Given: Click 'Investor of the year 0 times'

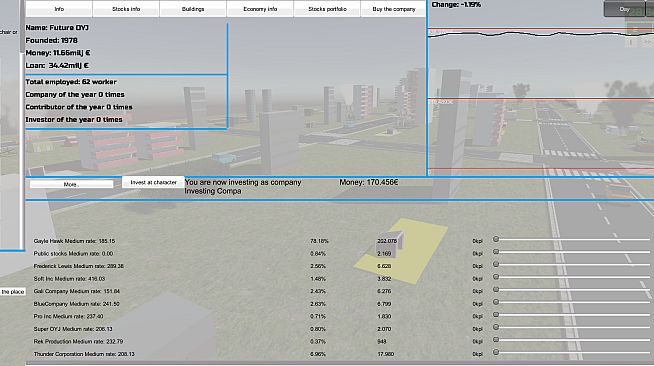Looking at the screenshot, I should coord(74,120).
